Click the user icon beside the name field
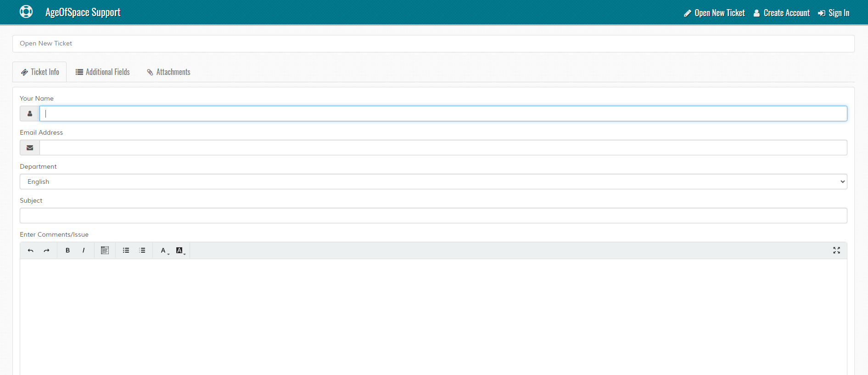Viewport: 868px width, 375px height. [x=30, y=114]
